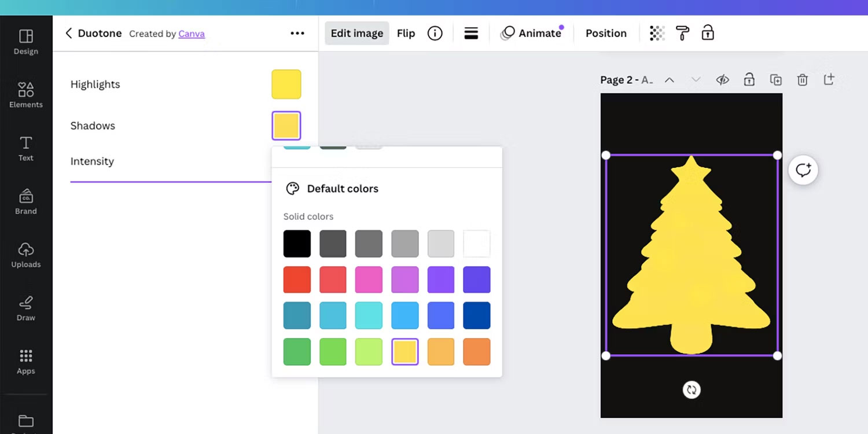The image size is (868, 434).
Task: Open the Elements panel
Action: click(25, 94)
